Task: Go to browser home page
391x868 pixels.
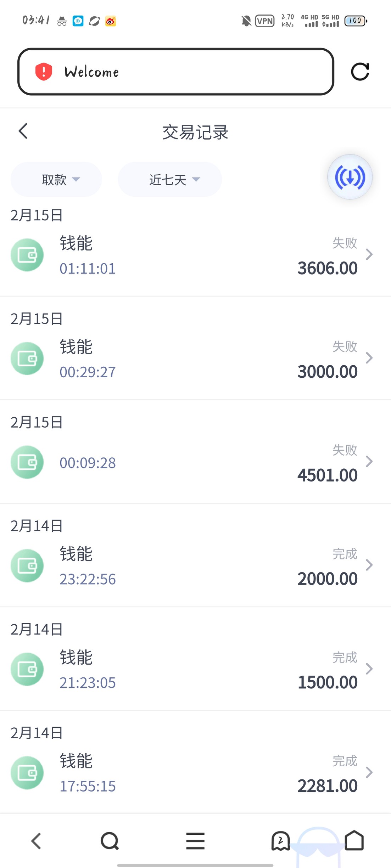Action: (354, 841)
